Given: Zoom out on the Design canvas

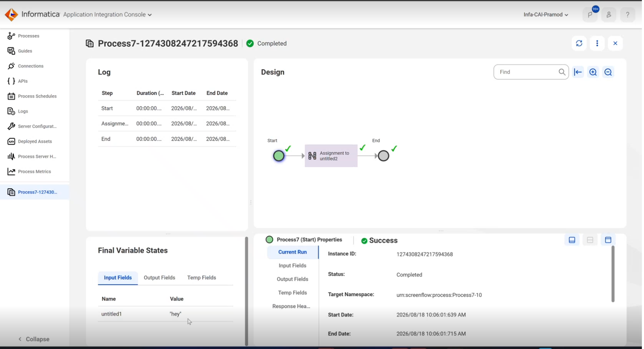Looking at the screenshot, I should tap(608, 72).
